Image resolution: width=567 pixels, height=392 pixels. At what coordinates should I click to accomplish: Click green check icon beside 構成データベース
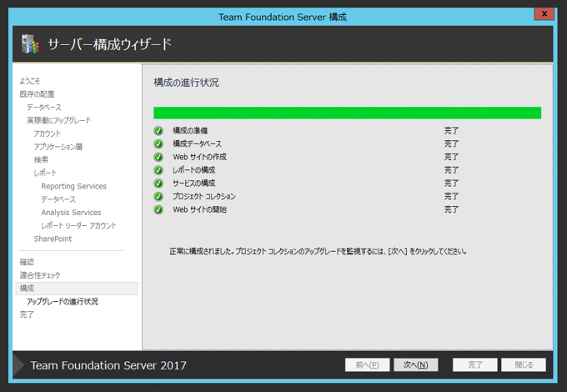coord(158,144)
